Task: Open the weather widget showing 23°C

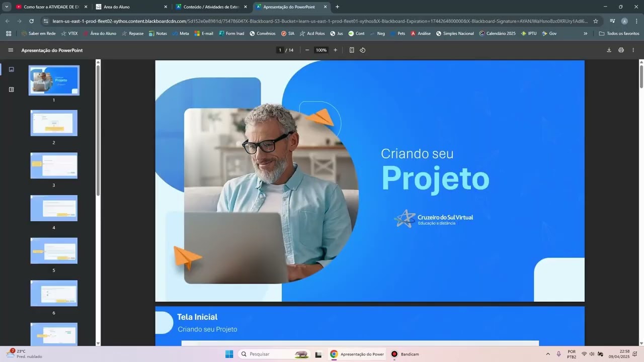Action: coord(24,354)
